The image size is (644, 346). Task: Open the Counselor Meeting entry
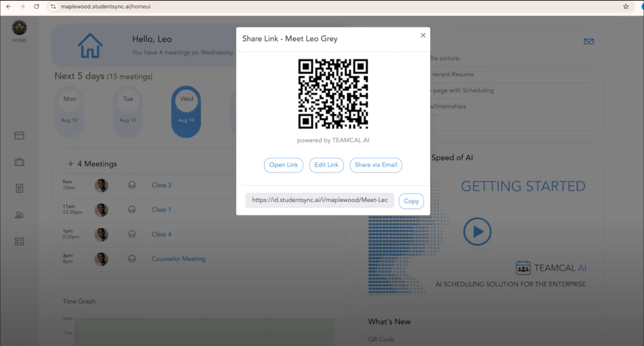179,259
